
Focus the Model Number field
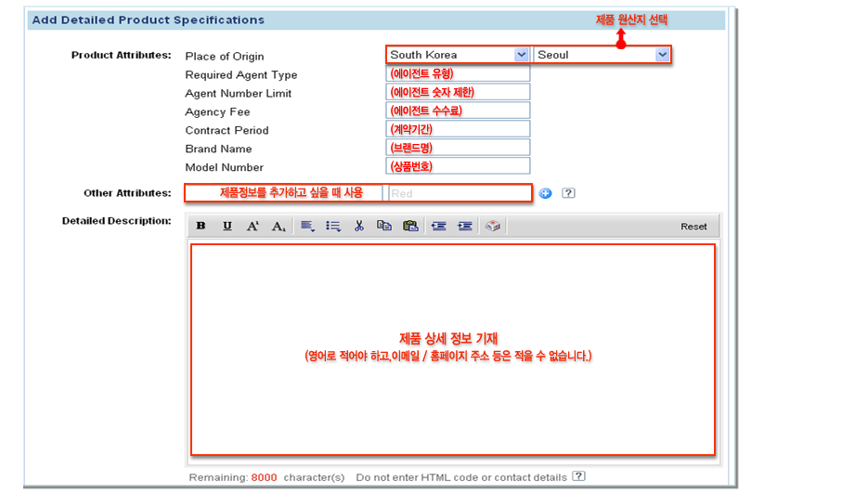tap(458, 166)
